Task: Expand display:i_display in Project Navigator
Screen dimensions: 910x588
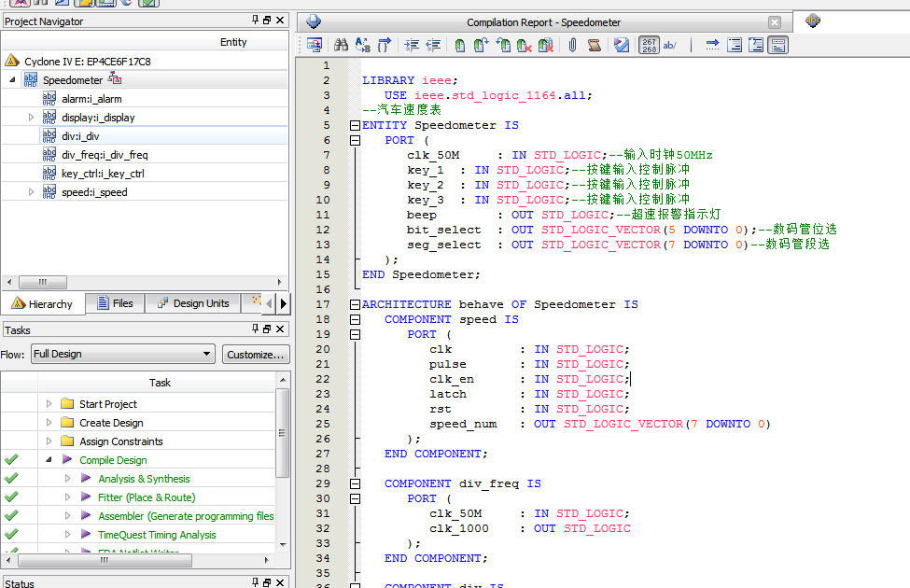Action: (x=32, y=118)
